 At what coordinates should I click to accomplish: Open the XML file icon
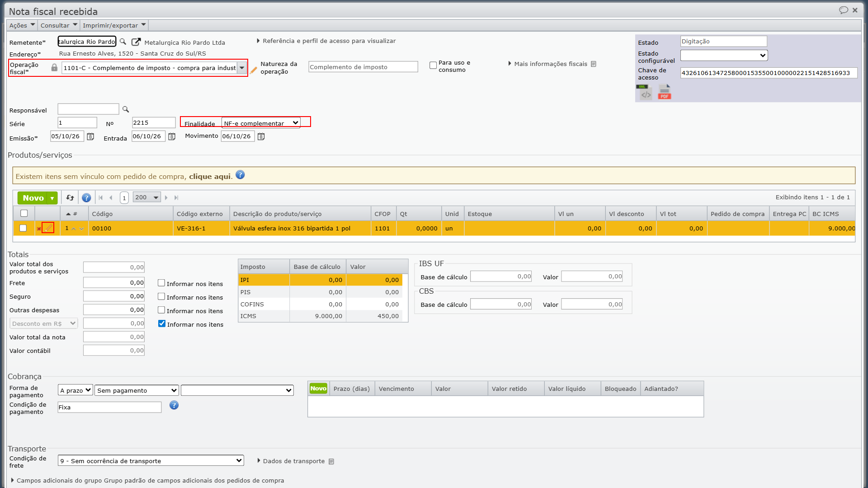[644, 92]
